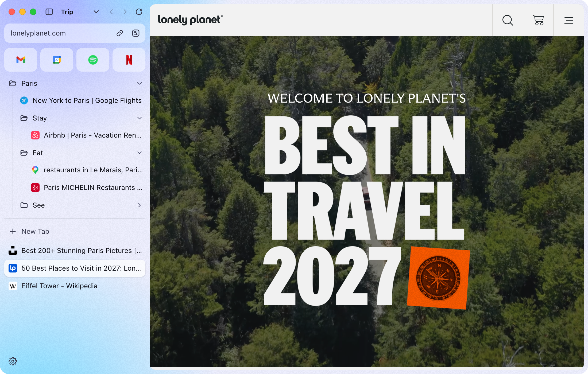The height and width of the screenshot is (374, 588).
Task: Switch to Eiffel Tower Wikipedia tab
Action: [75, 286]
